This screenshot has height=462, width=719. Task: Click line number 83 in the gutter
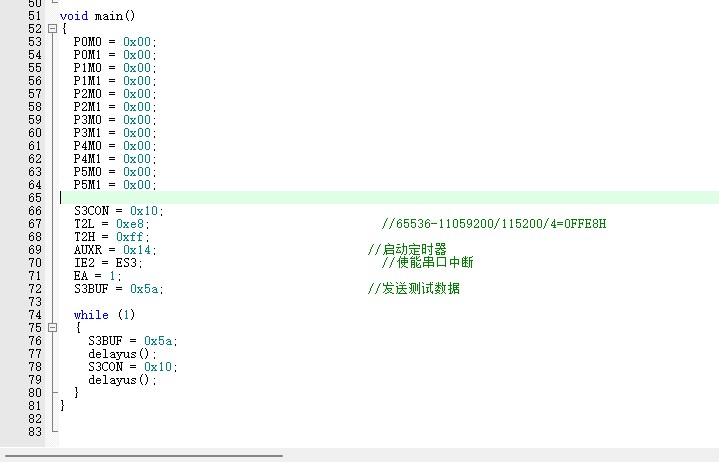[x=35, y=432]
